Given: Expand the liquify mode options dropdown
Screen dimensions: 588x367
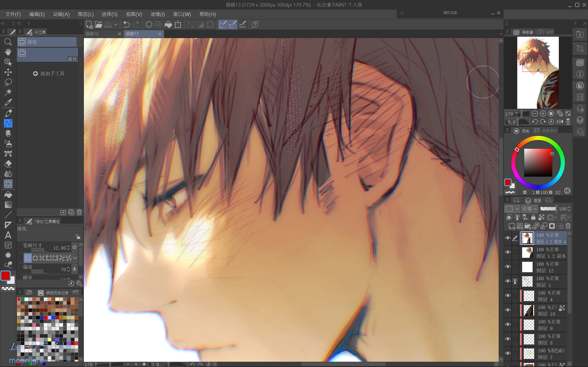Looking at the screenshot, I should 75,258.
